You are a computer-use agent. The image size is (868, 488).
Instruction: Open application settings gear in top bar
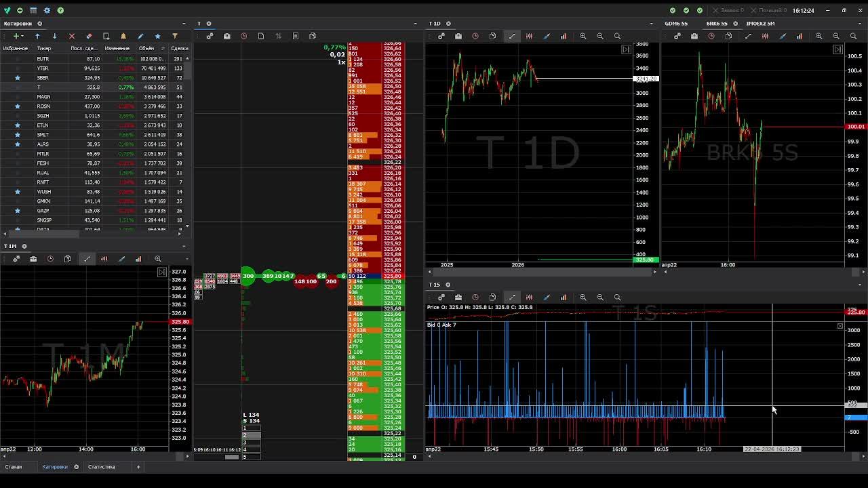[x=47, y=10]
